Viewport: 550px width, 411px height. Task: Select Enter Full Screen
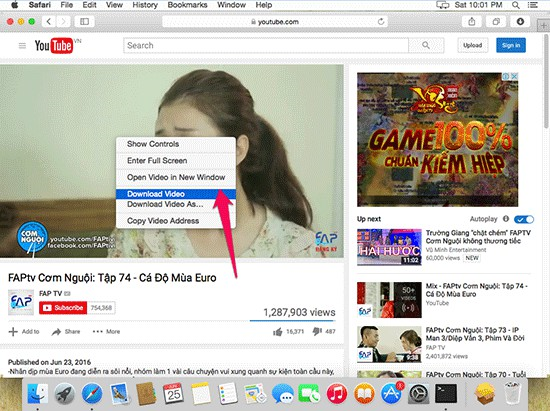coord(176,161)
